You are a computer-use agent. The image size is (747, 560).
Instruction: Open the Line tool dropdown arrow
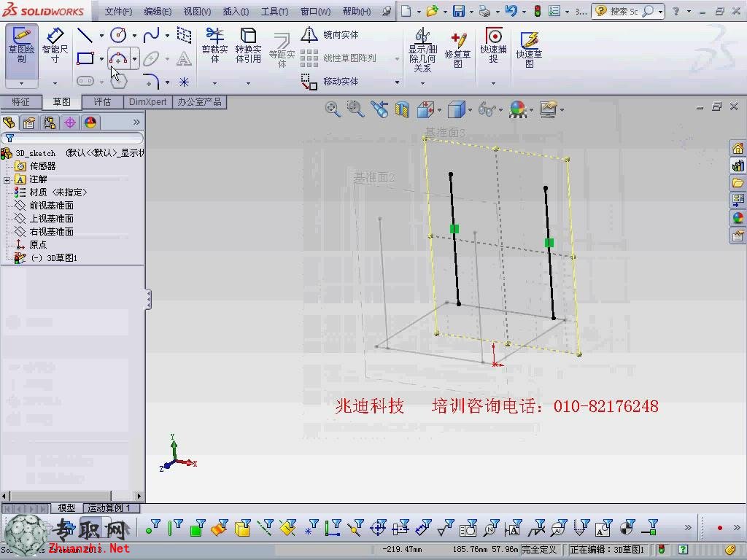click(101, 35)
